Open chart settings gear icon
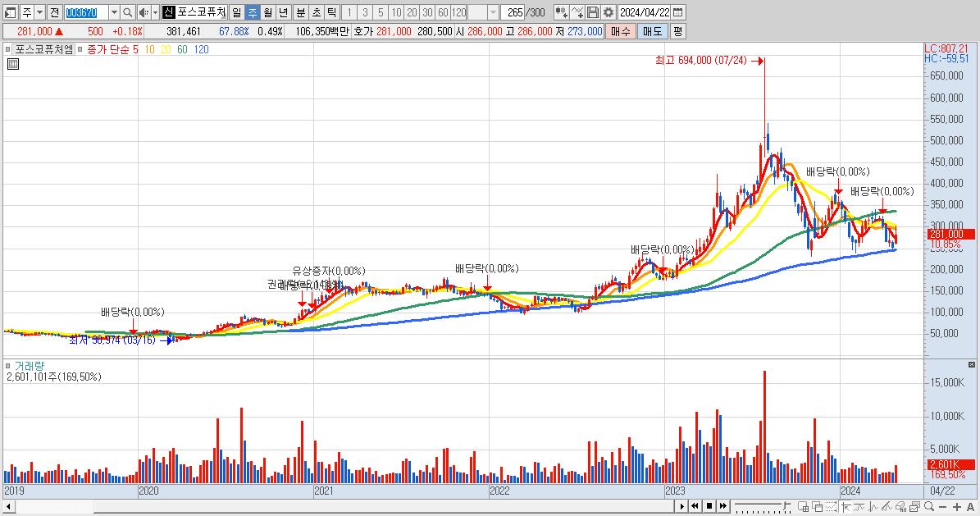The width and height of the screenshot is (980, 516). [609, 12]
